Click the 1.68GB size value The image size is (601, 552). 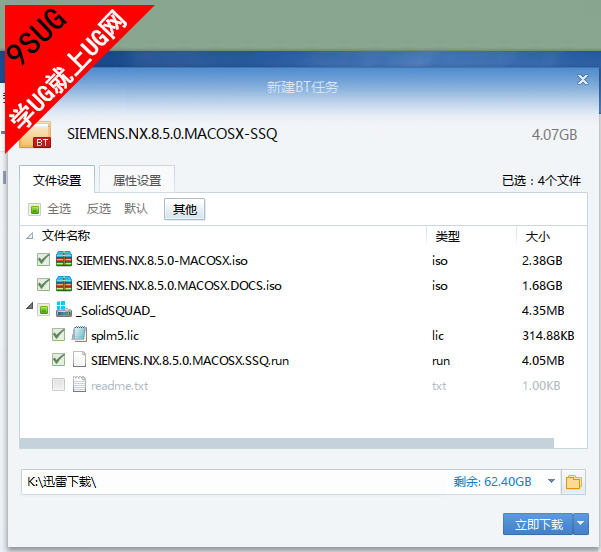tap(542, 286)
